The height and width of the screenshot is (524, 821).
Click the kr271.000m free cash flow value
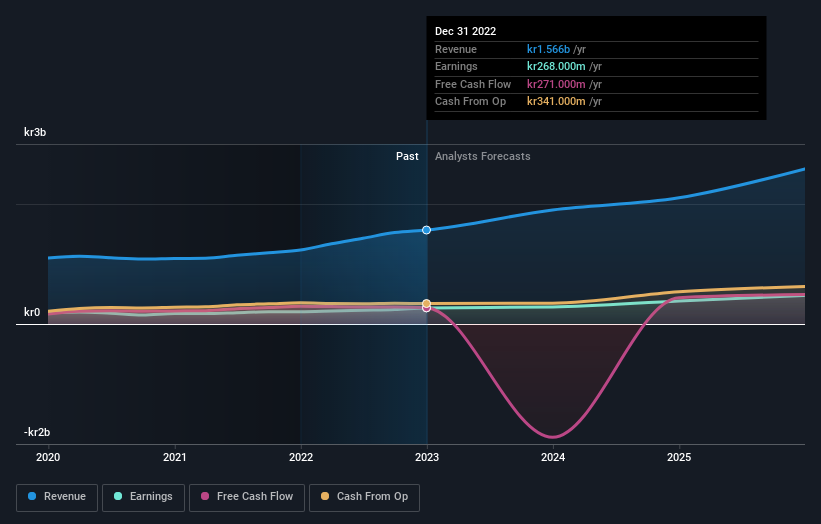pos(556,84)
